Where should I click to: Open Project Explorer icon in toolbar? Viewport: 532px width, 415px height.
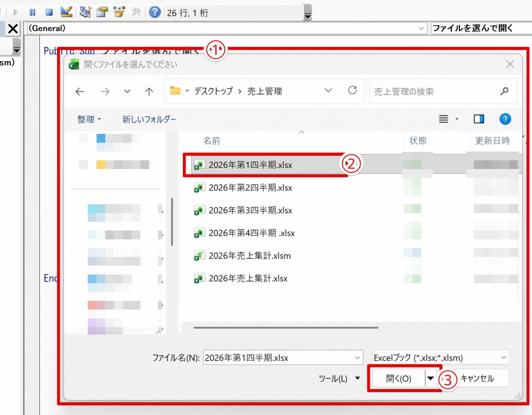(x=85, y=12)
